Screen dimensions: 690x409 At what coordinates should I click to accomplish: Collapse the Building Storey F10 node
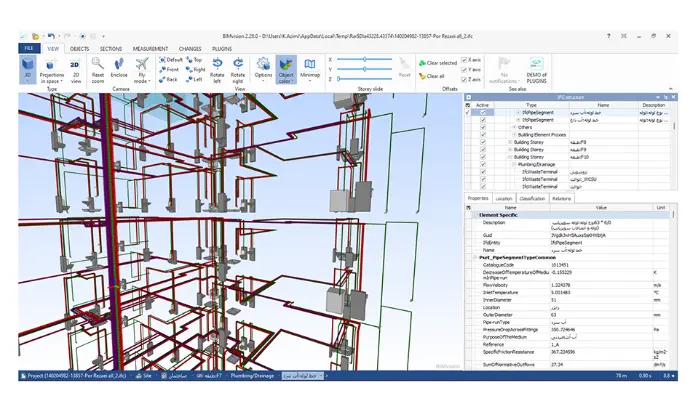coord(510,157)
